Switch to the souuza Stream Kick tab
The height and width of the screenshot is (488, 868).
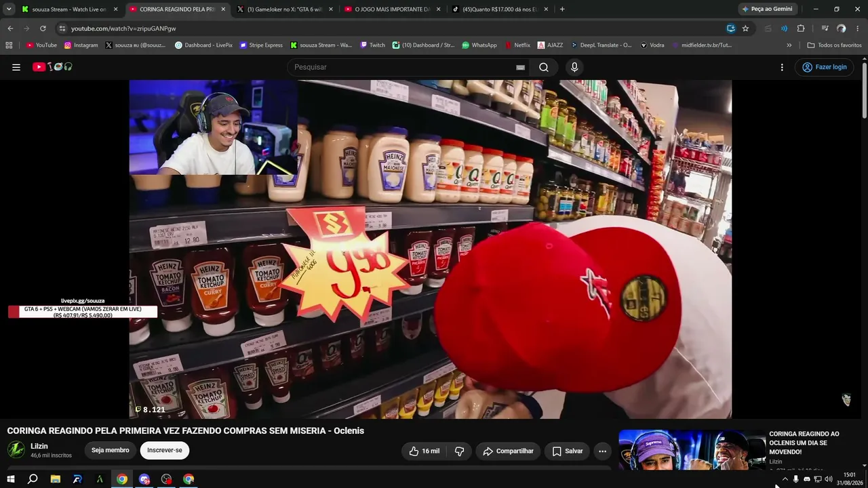(70, 9)
